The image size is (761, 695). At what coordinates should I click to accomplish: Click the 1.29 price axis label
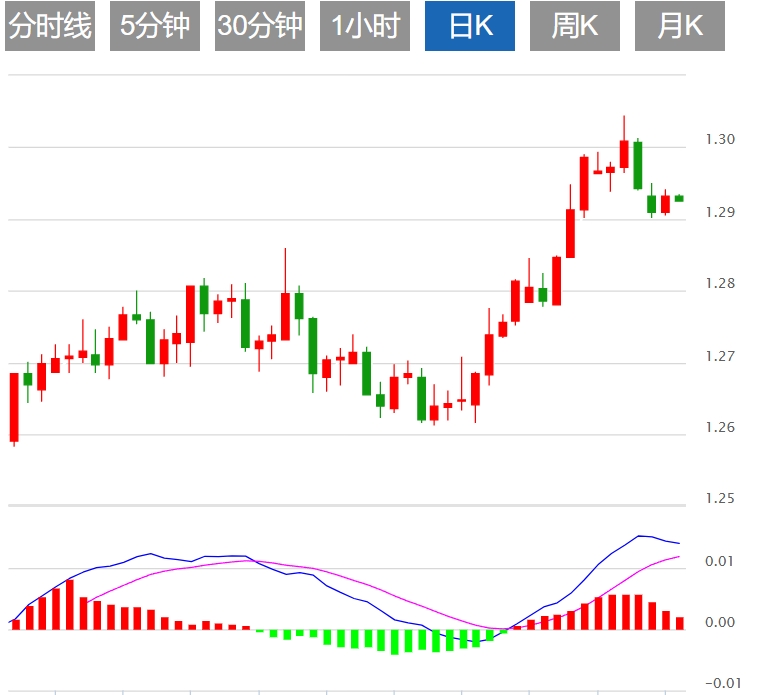[720, 212]
